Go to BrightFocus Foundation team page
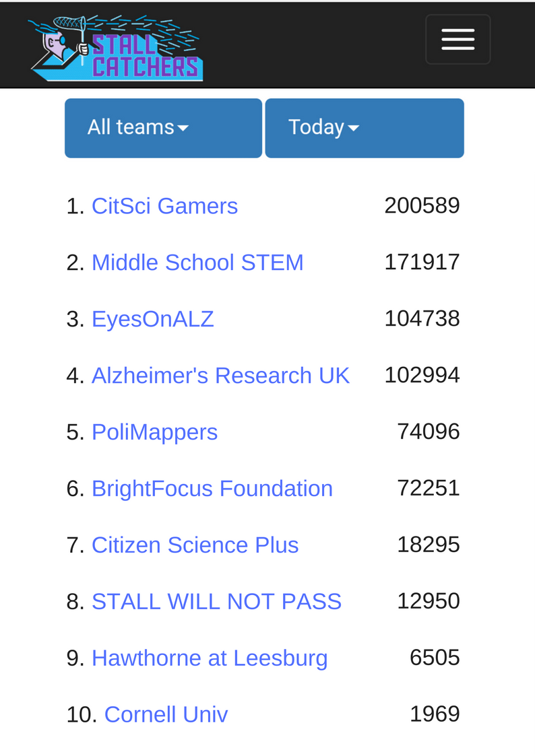Image resolution: width=535 pixels, height=756 pixels. point(212,489)
